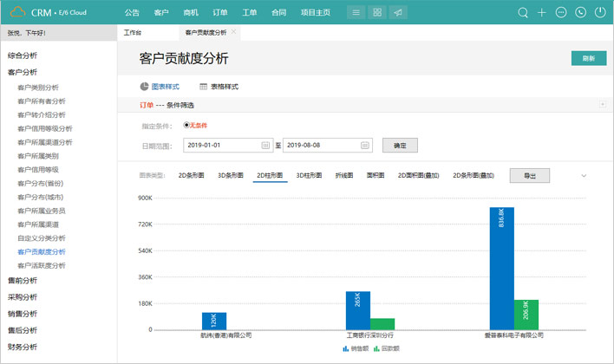The height and width of the screenshot is (364, 614).
Task: Click the phone call icon in header
Action: (580, 13)
